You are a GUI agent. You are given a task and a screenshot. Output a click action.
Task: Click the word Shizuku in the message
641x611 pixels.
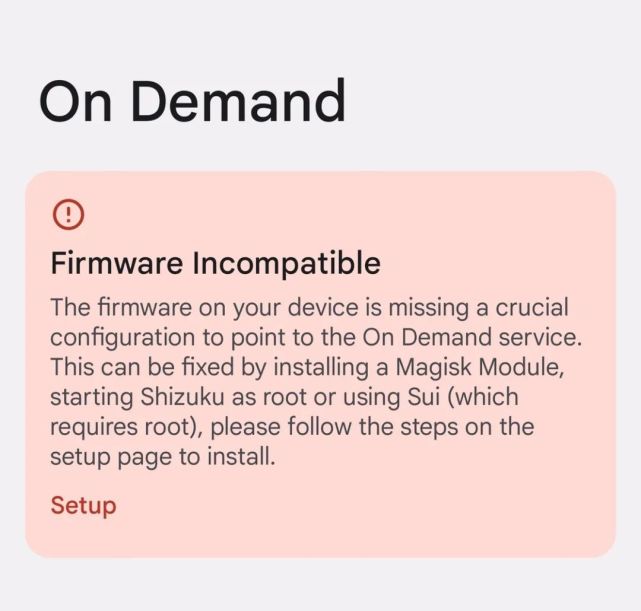coord(182,397)
